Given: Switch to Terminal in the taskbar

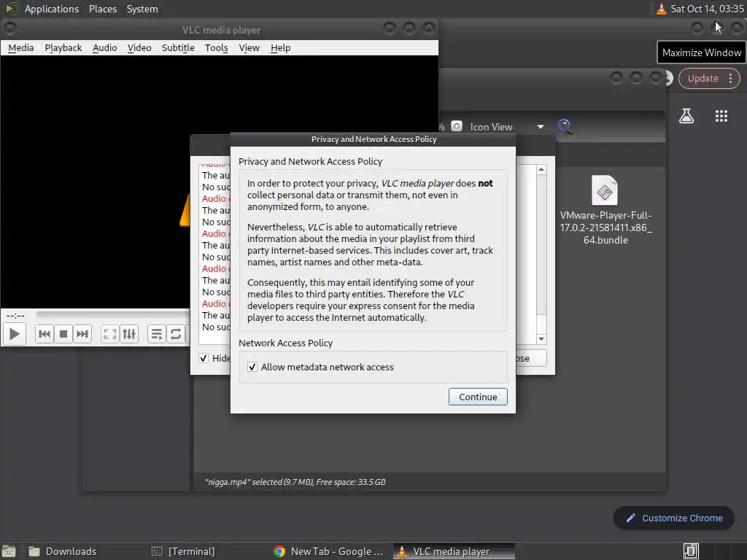Looking at the screenshot, I should 191,551.
